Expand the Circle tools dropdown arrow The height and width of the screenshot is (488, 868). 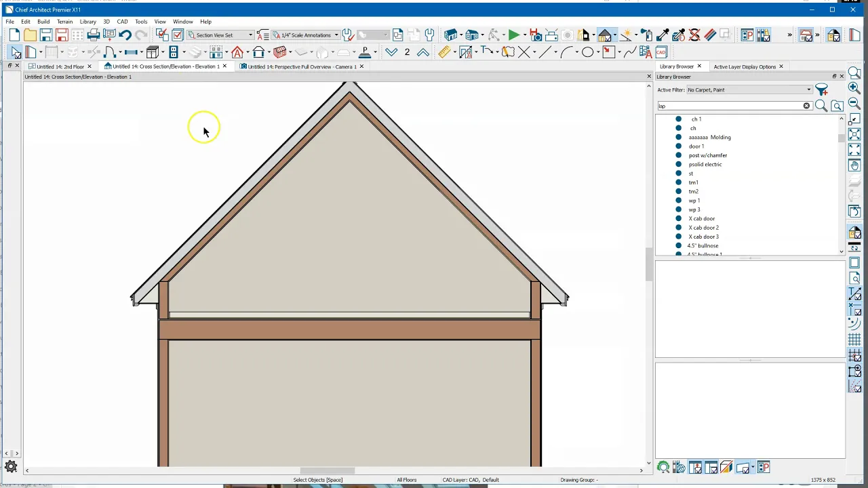click(x=597, y=52)
